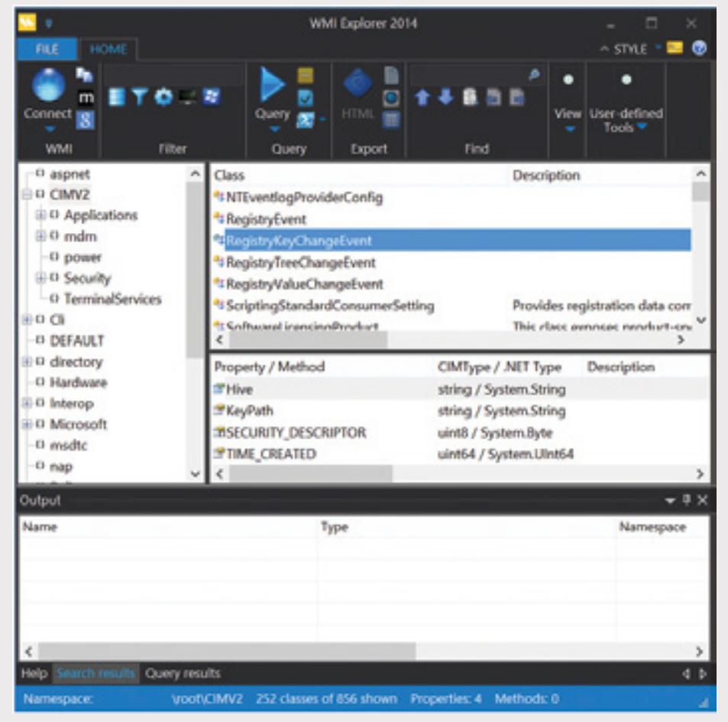Screen dimensions: 728x722
Task: Switch to the Query results tab
Action: pyautogui.click(x=183, y=673)
